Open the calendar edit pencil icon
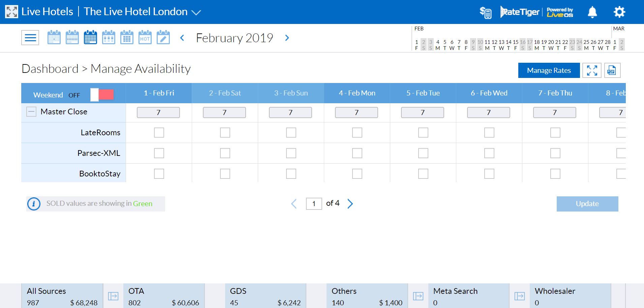This screenshot has width=644, height=308. coord(163,37)
